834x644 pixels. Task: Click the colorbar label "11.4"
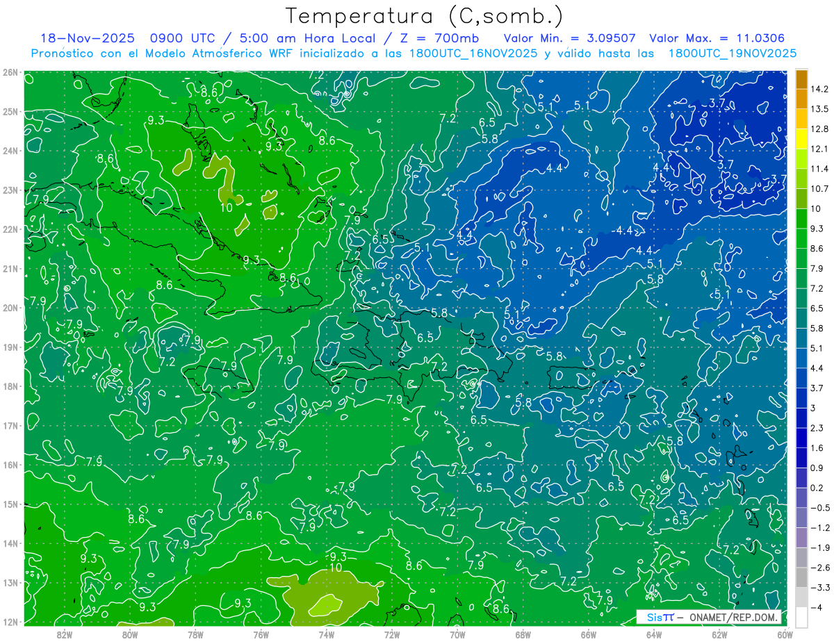click(819, 168)
